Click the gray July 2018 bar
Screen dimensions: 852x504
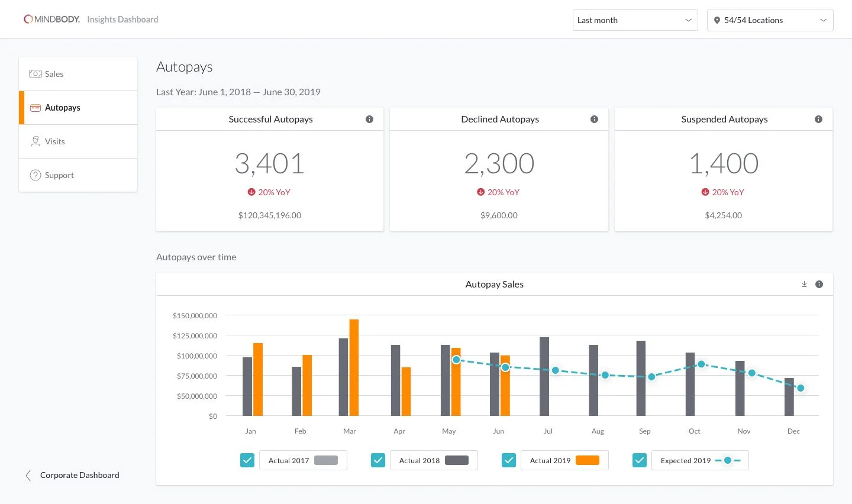tap(544, 376)
